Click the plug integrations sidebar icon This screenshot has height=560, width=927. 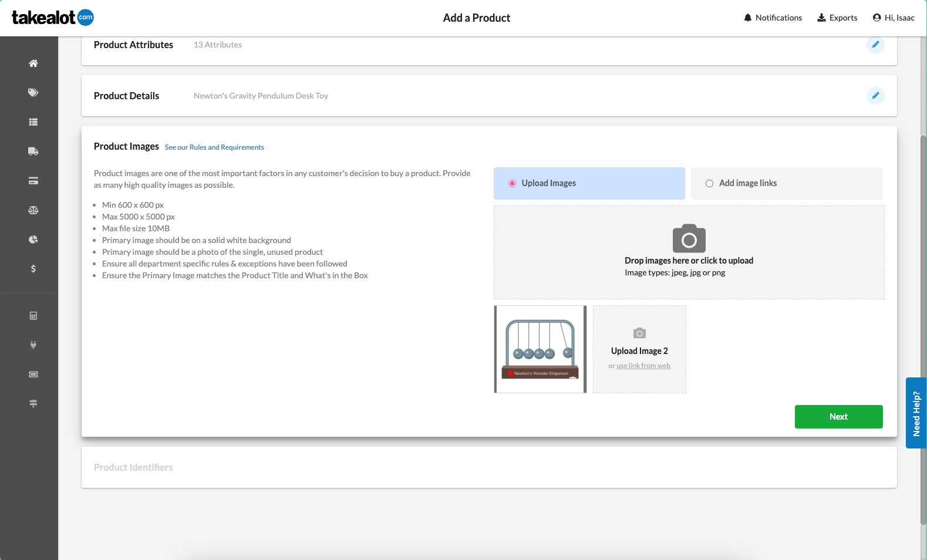pos(33,345)
